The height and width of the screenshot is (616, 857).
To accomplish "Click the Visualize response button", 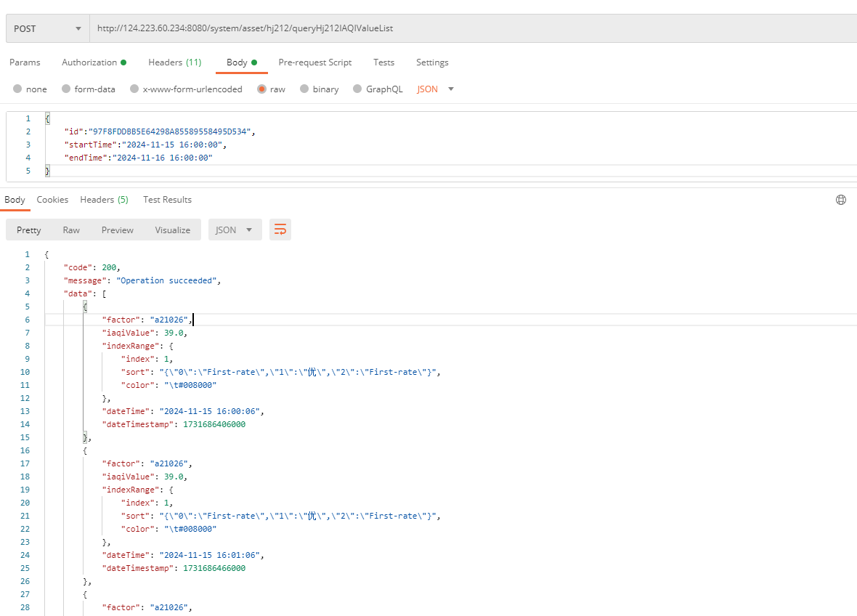I will pos(172,230).
